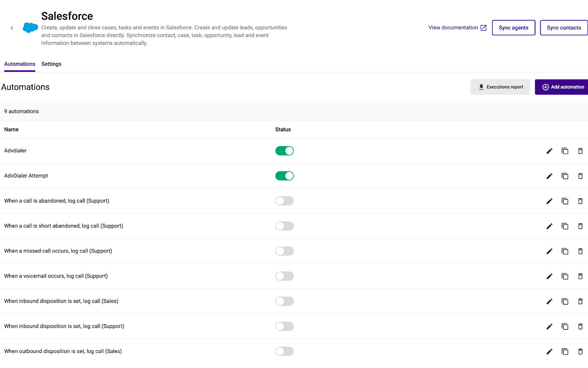The width and height of the screenshot is (588, 368).
Task: Duplicate the voicemail log call automation
Action: click(x=565, y=276)
